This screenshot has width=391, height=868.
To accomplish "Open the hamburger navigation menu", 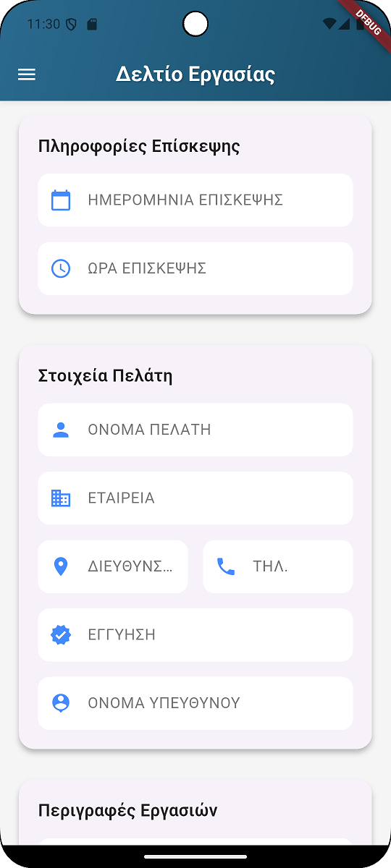I will click(27, 75).
